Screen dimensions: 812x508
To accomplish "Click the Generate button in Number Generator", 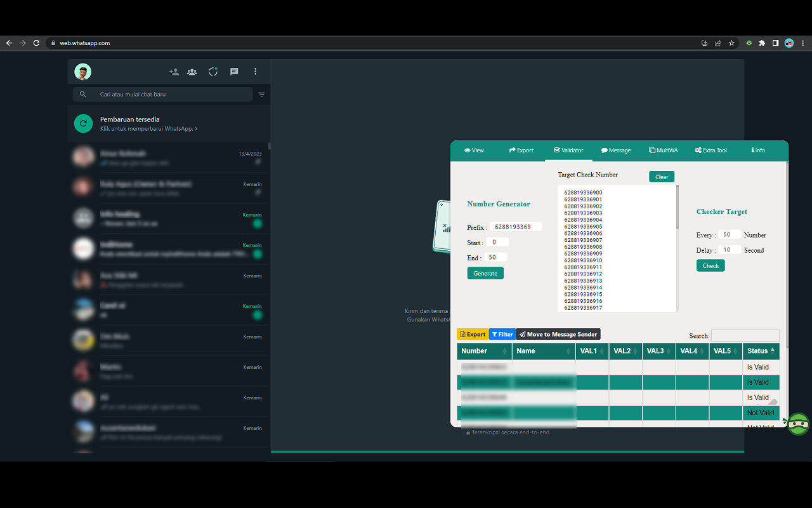I will [x=485, y=272].
